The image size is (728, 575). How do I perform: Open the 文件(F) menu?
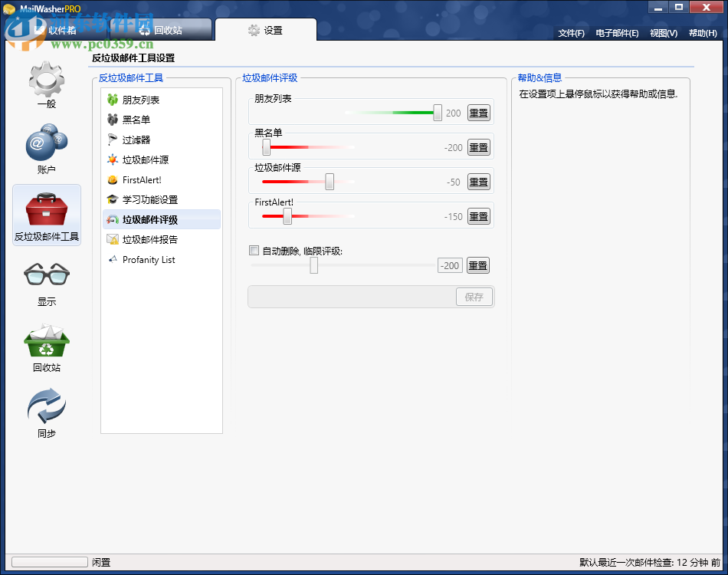pos(570,33)
